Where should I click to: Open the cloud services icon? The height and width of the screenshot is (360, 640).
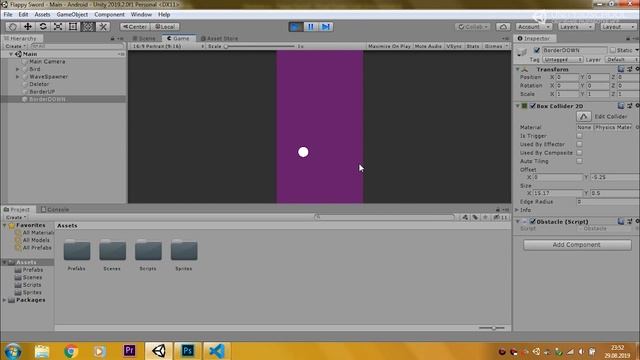(x=503, y=27)
